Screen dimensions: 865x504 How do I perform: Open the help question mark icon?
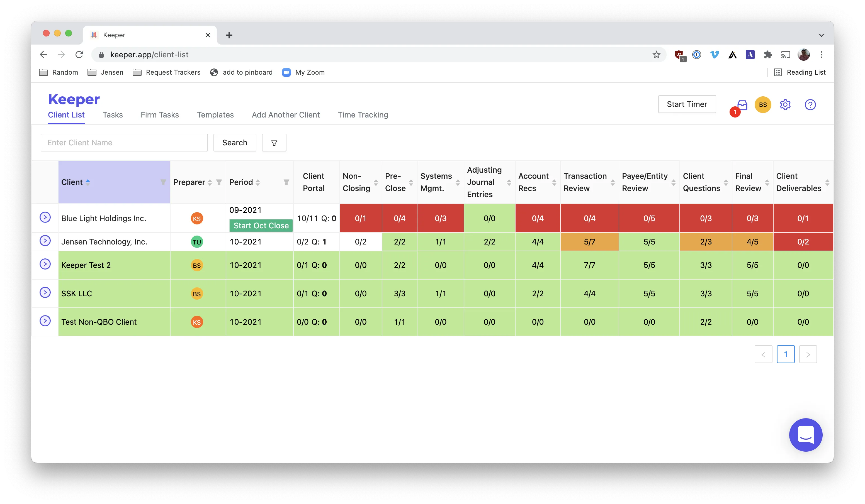tap(810, 105)
